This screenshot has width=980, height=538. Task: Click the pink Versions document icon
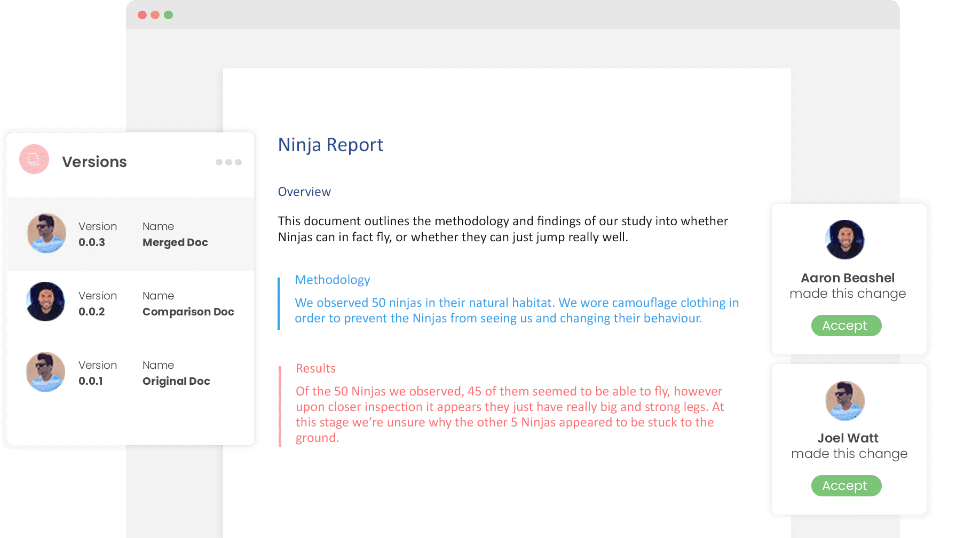tap(34, 159)
